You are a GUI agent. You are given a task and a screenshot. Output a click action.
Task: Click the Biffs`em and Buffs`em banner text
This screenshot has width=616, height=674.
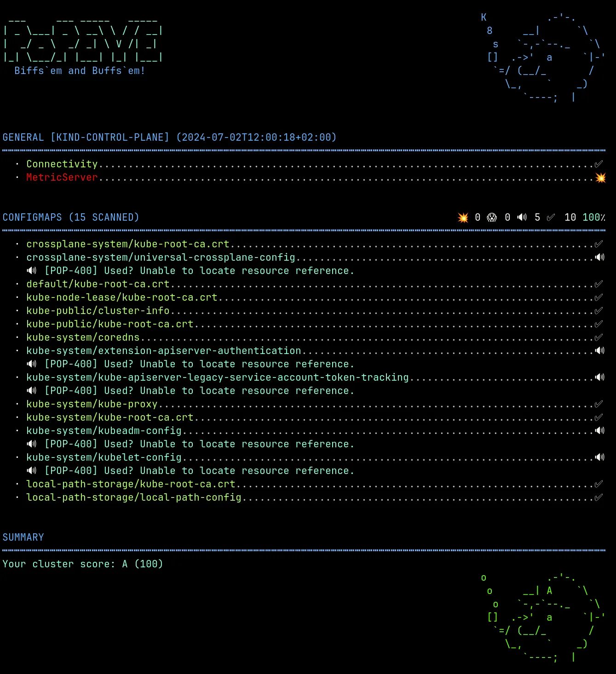click(x=79, y=70)
